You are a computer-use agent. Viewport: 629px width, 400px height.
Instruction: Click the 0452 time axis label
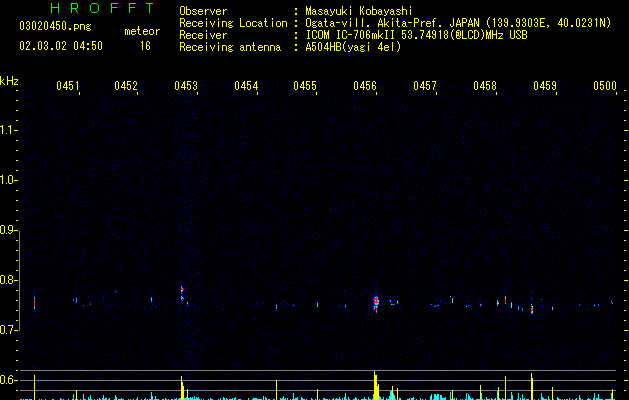[x=126, y=85]
